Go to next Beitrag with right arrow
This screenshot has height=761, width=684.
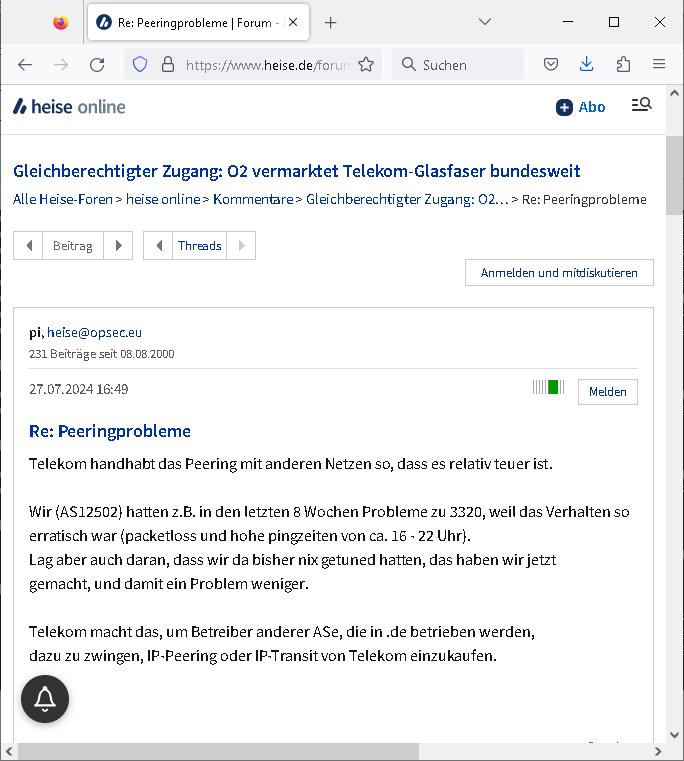coord(118,246)
